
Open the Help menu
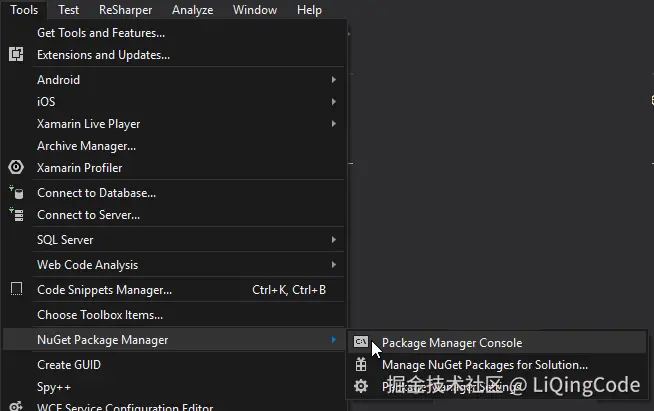(x=309, y=10)
